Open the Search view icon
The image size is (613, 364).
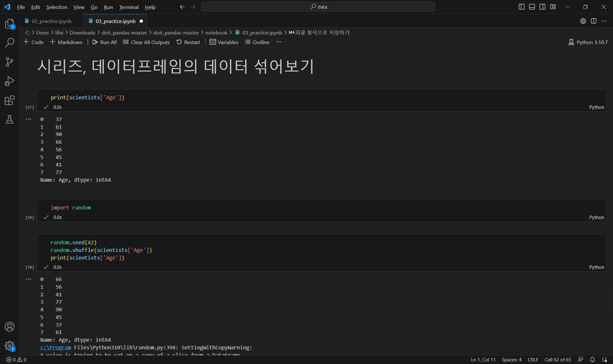(10, 43)
